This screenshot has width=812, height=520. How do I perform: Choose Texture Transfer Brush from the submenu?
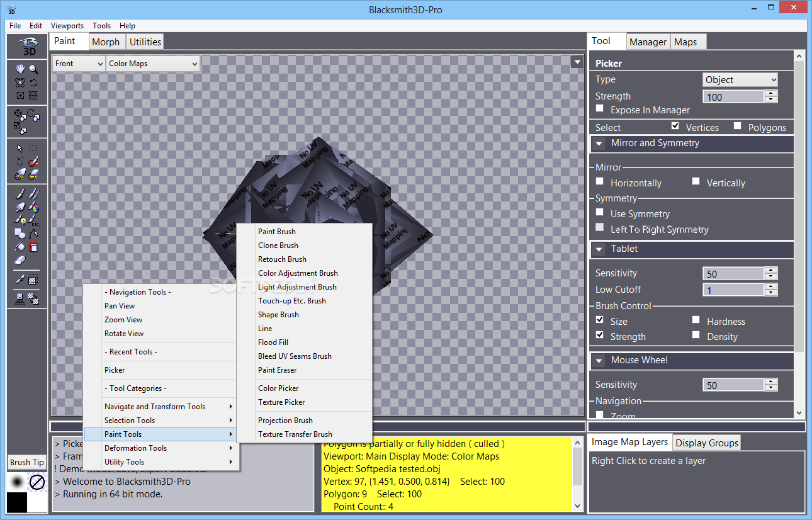point(304,434)
